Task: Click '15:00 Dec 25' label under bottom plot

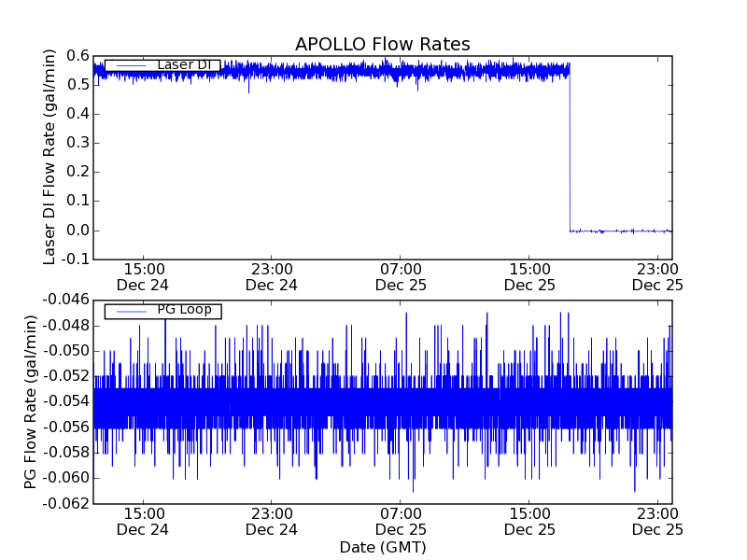Action: [529, 522]
